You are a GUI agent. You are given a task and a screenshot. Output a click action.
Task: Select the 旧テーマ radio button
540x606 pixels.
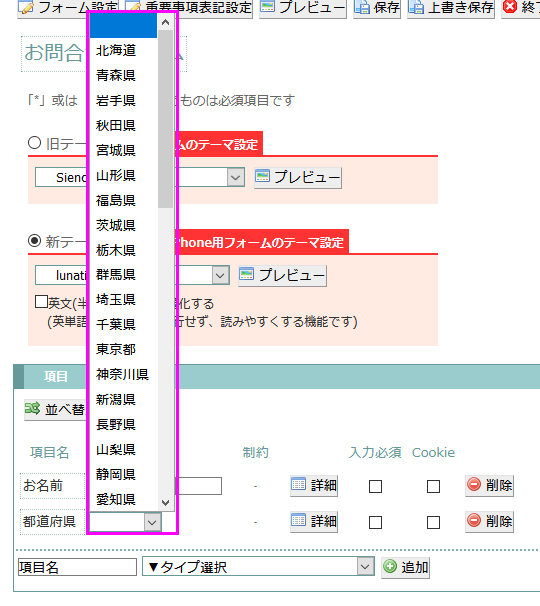pyautogui.click(x=34, y=143)
